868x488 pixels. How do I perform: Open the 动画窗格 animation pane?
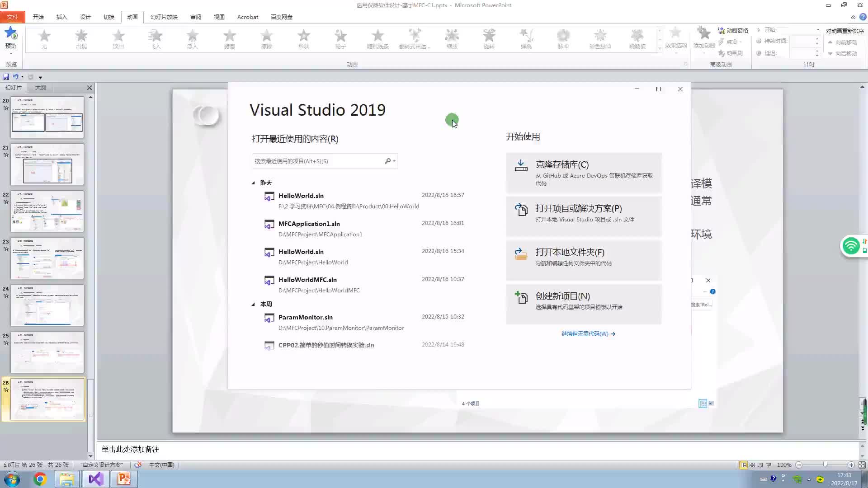tap(733, 30)
